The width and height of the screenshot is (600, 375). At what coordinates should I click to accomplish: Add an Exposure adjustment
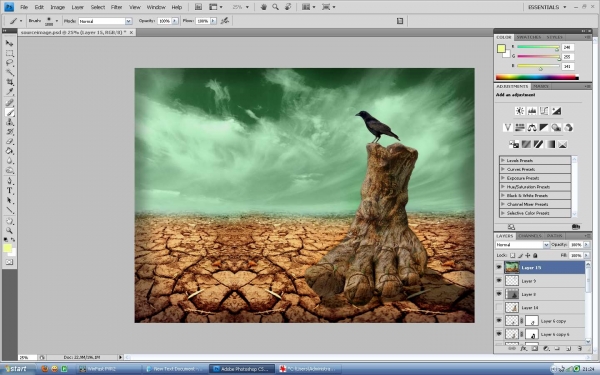click(x=556, y=111)
